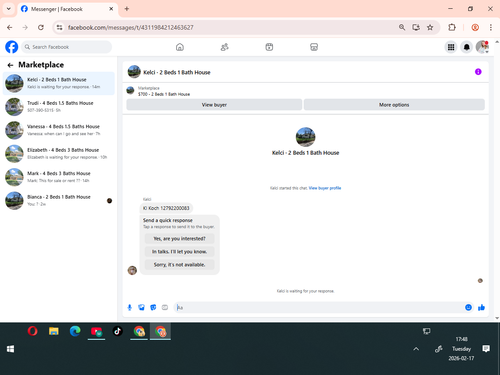Image resolution: width=500 pixels, height=375 pixels.
Task: Open account profile picture menu
Action: [482, 47]
